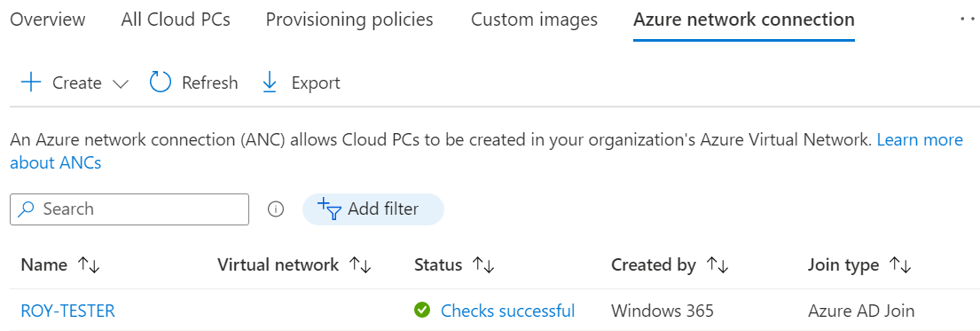Viewport: 980px width, 331px height.
Task: Open the All Cloud PCs tab
Action: [176, 20]
